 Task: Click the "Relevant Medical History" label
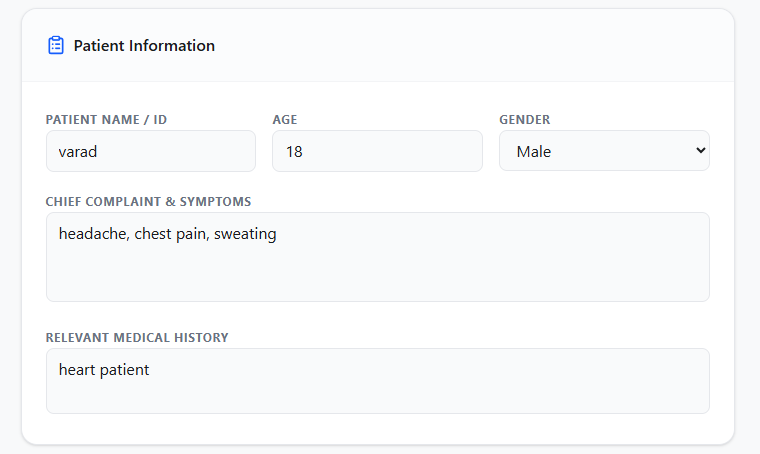pyautogui.click(x=137, y=338)
